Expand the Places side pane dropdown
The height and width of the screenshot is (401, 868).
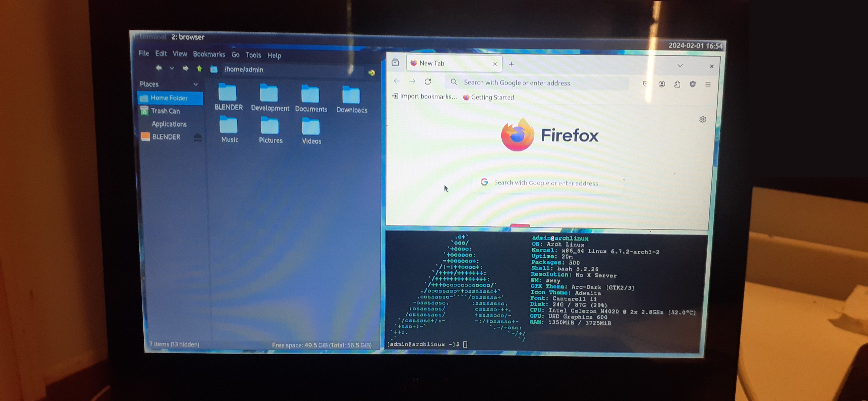click(195, 84)
